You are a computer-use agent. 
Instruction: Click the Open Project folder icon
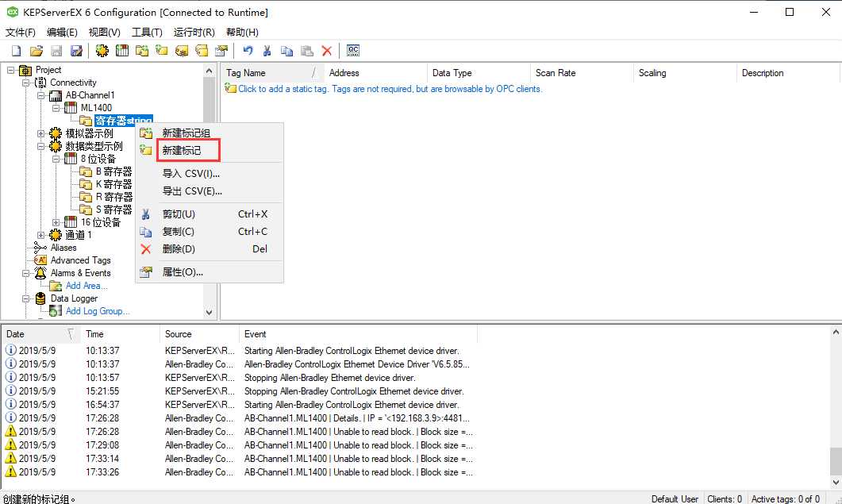(x=36, y=51)
